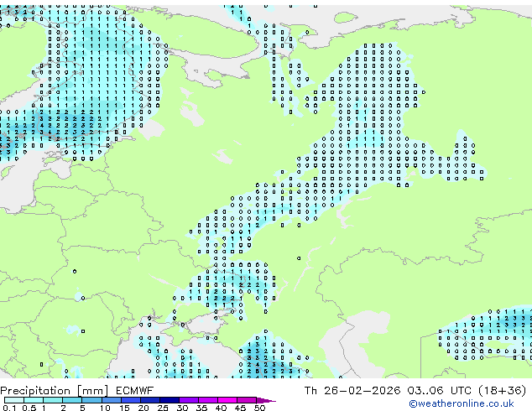Click the '35' legend value
Screen dimensions: 532x411
pyautogui.click(x=201, y=408)
